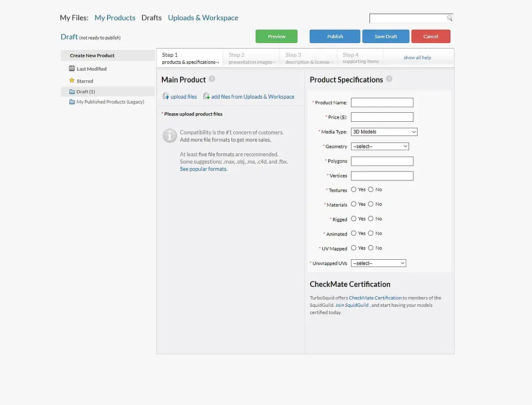Open My Products in top navigation
The image size is (532, 405).
(x=115, y=18)
